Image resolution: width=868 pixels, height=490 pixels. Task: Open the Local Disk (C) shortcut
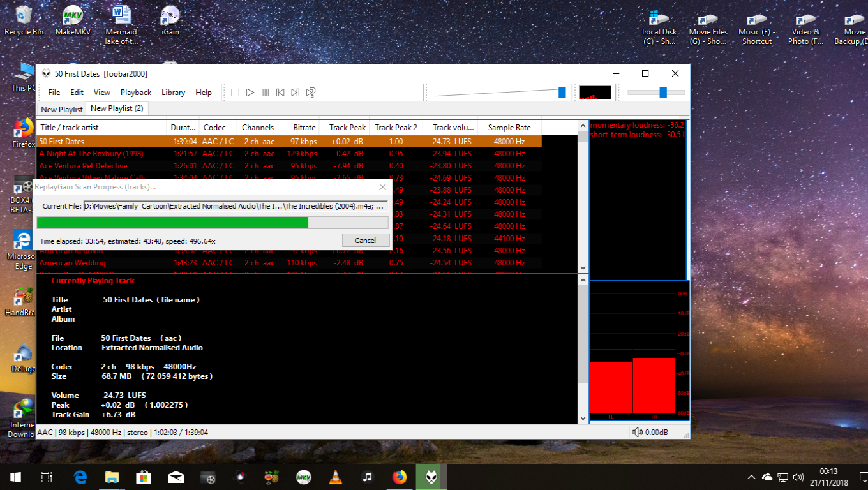(659, 27)
